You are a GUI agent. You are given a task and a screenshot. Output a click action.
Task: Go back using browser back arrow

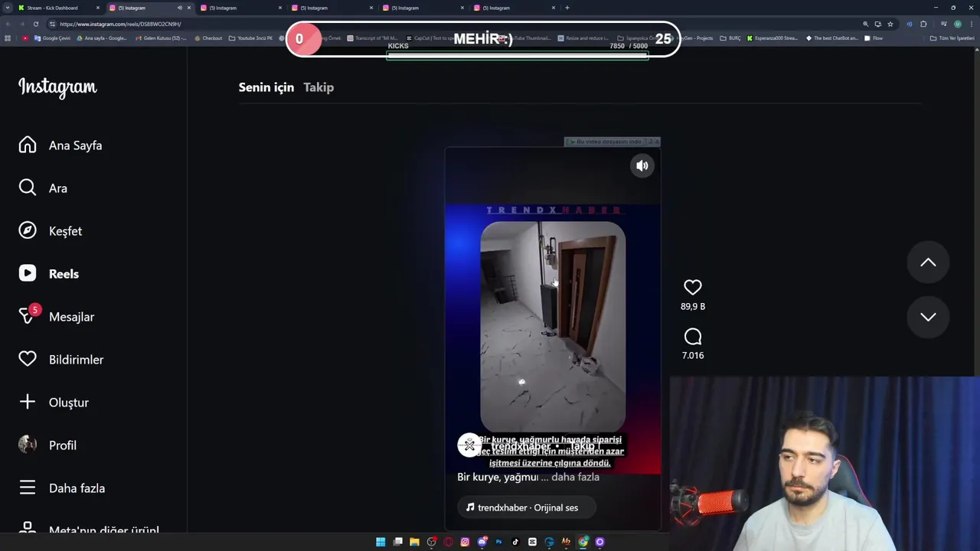8,24
